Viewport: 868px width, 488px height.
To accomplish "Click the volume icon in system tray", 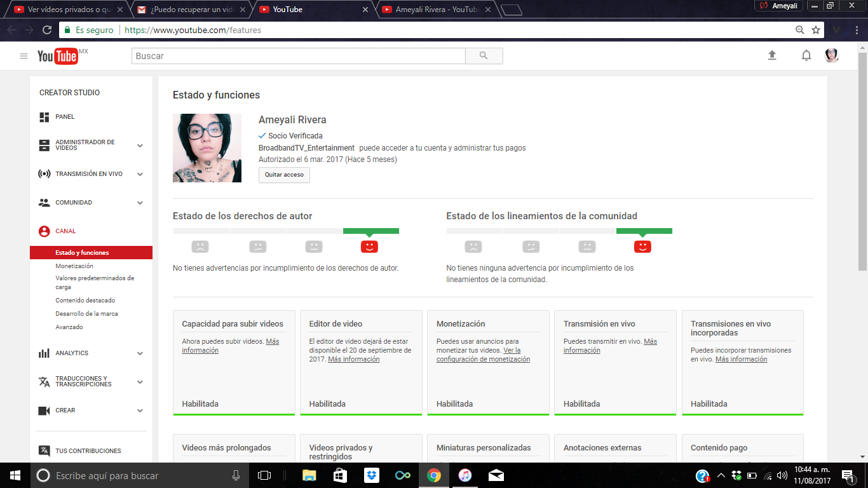I will coord(782,475).
